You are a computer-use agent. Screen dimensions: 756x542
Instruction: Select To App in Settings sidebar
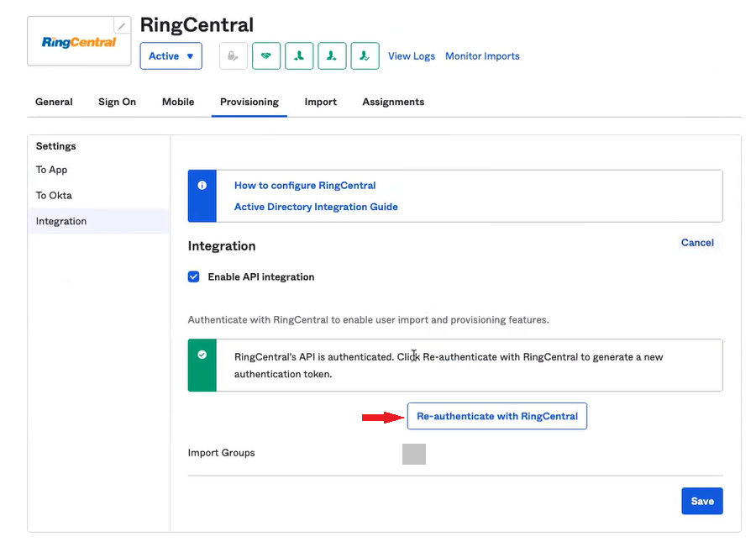pos(51,170)
